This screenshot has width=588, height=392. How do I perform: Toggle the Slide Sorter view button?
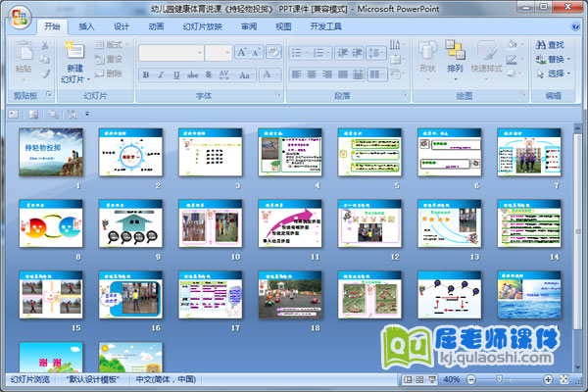[421, 379]
